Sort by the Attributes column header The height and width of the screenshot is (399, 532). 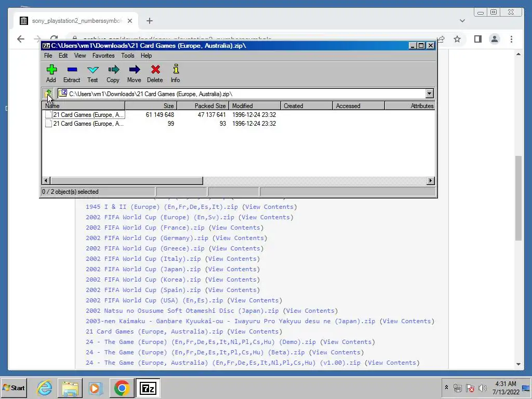(410, 106)
